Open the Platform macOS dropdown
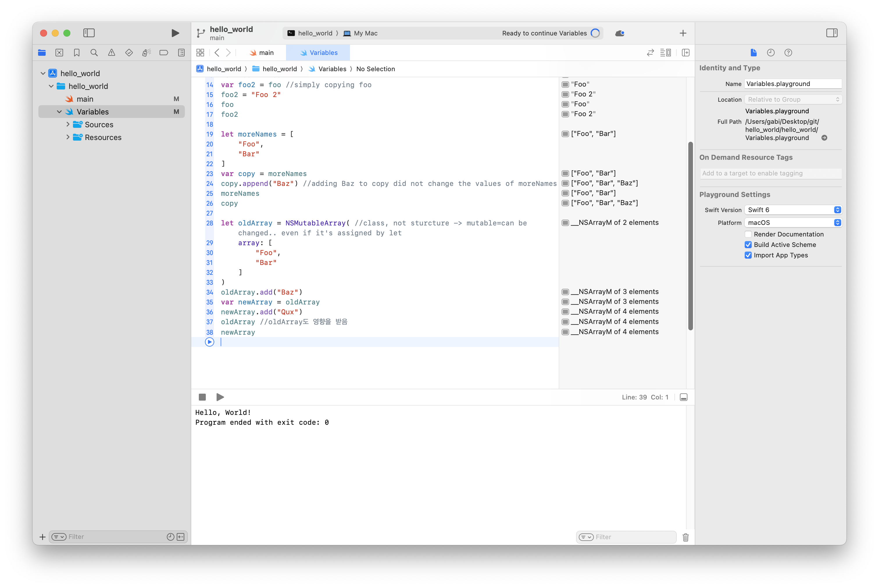 [x=793, y=223]
